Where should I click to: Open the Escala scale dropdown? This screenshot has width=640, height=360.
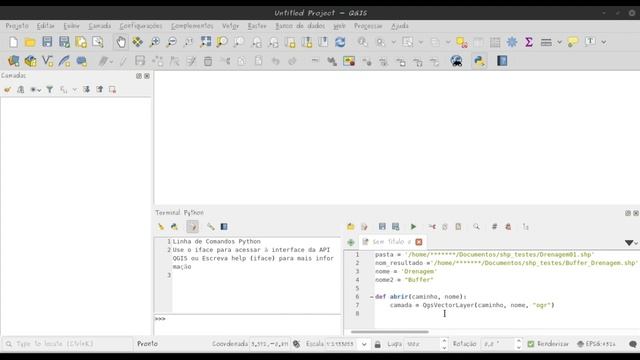click(x=364, y=344)
